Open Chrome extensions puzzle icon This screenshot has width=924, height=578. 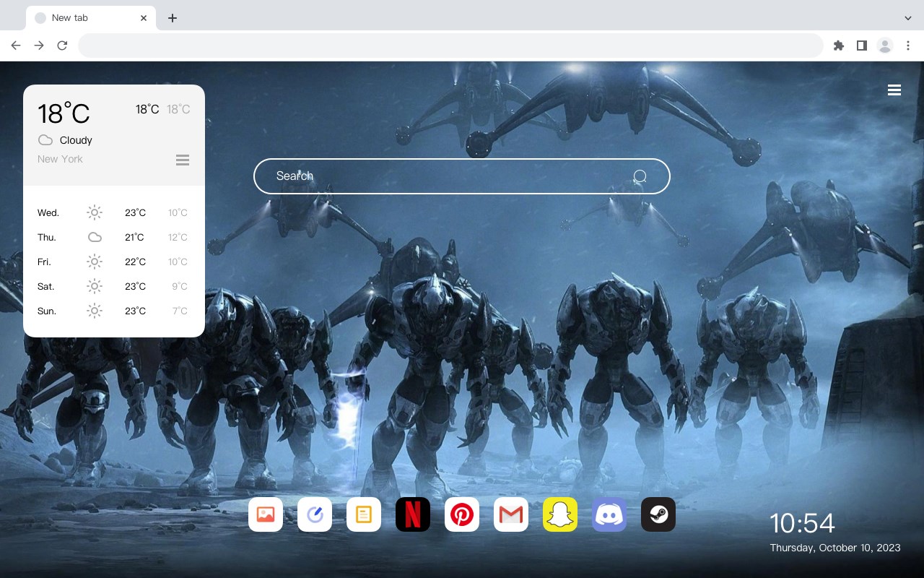tap(838, 46)
